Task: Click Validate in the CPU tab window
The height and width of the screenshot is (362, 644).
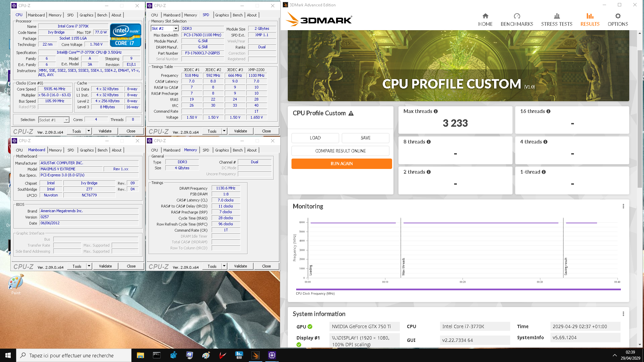Action: pyautogui.click(x=105, y=131)
